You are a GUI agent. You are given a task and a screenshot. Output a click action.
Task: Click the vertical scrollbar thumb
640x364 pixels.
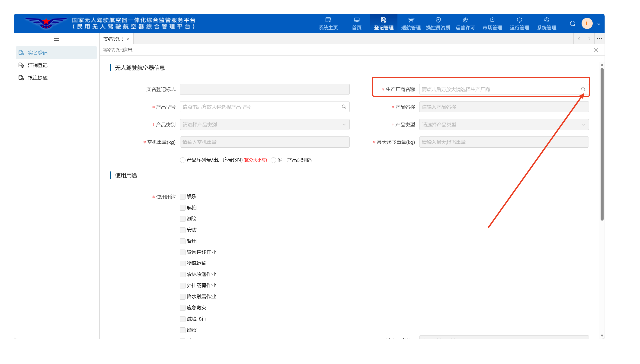602,145
